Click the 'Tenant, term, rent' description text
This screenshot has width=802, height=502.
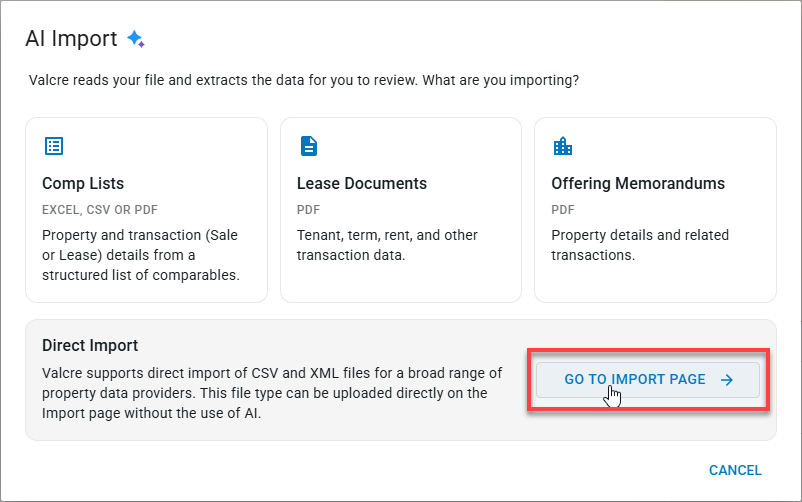(x=387, y=245)
